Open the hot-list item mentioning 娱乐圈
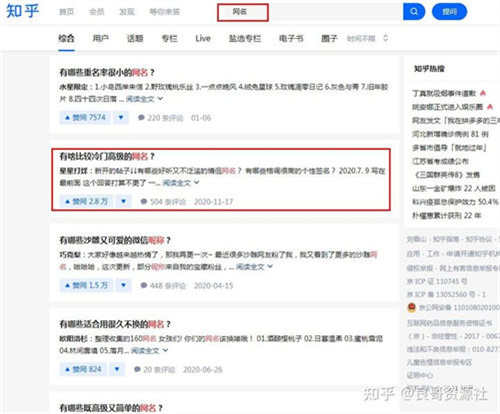This screenshot has width=500, height=414. [448, 107]
